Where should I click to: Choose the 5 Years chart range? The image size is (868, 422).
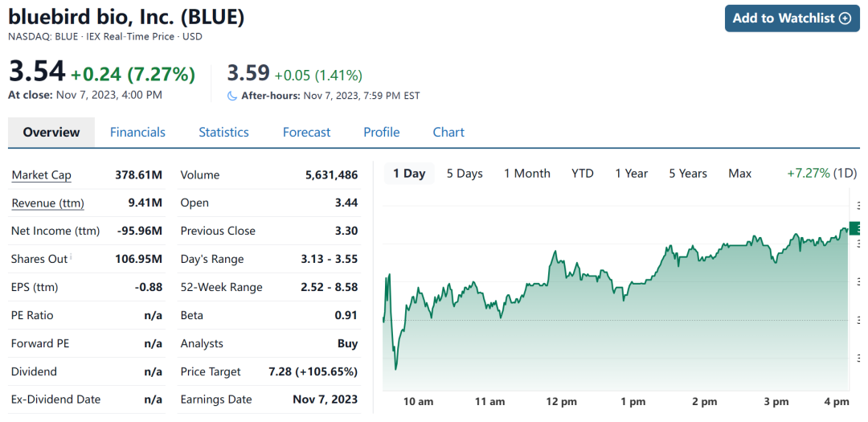click(688, 174)
